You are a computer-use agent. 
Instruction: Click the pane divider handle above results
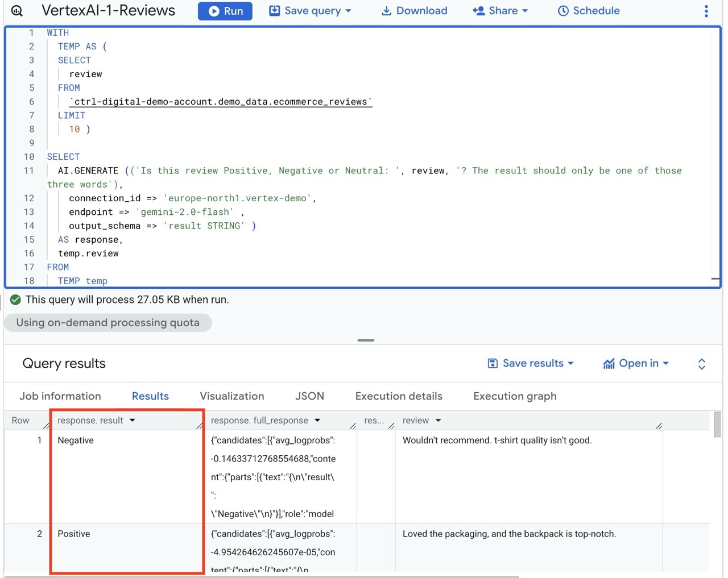coord(366,340)
